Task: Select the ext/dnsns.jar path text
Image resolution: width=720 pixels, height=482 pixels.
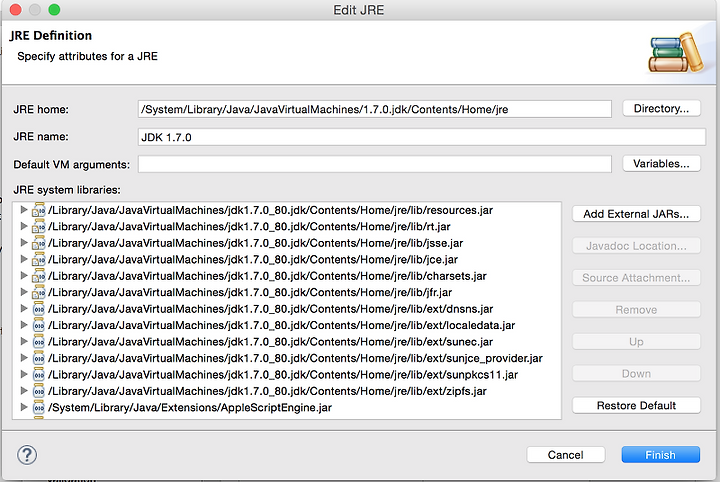Action: (x=270, y=309)
